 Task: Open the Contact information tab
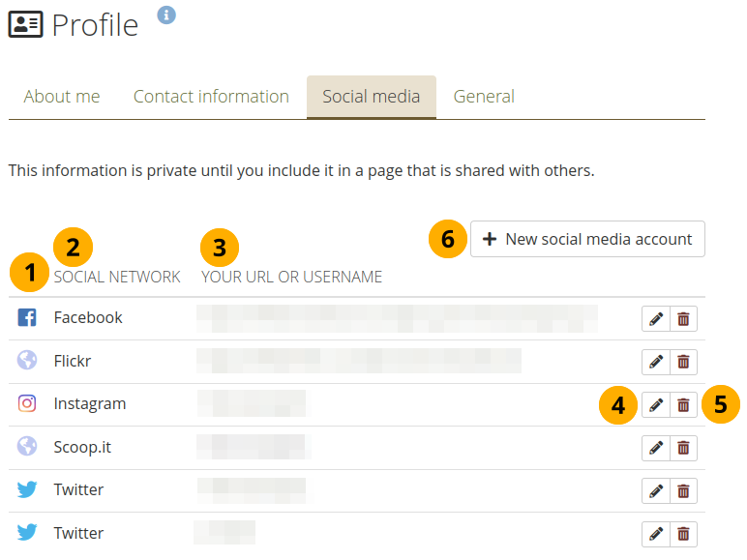pos(211,97)
